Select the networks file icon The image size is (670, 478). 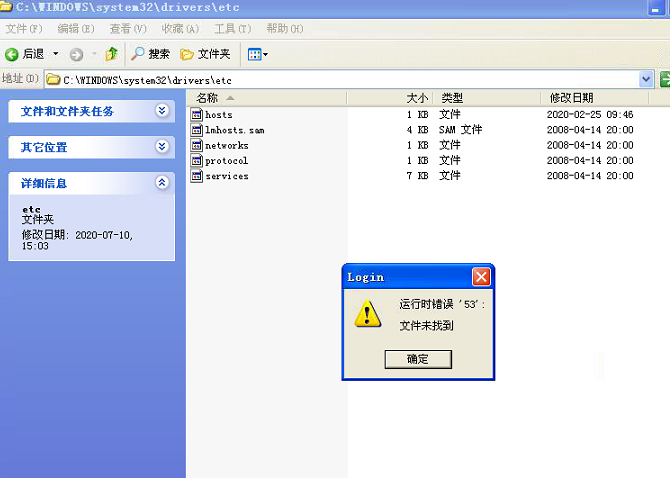[x=197, y=145]
